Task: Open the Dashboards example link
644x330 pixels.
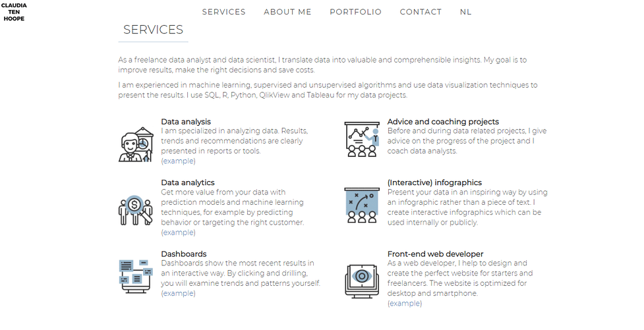Action: pyautogui.click(x=178, y=293)
